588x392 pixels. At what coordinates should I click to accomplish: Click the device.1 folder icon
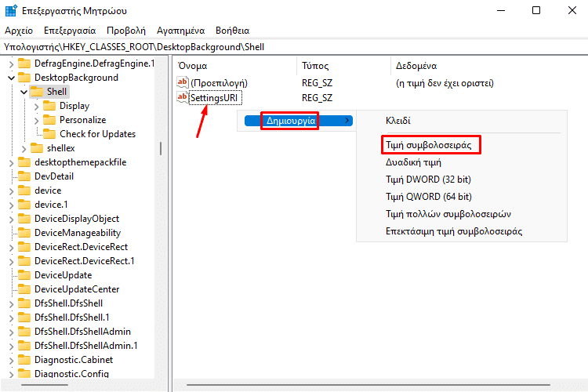tap(24, 205)
